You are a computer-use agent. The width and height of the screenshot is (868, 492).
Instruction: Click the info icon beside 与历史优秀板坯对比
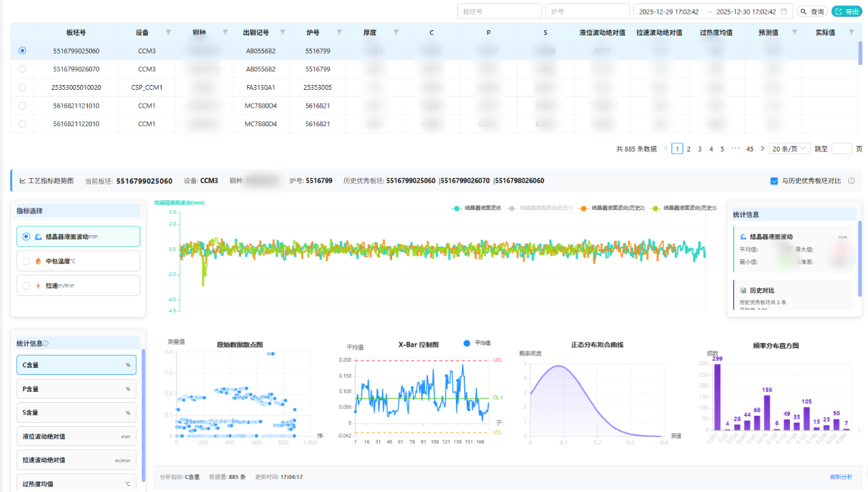coord(852,181)
